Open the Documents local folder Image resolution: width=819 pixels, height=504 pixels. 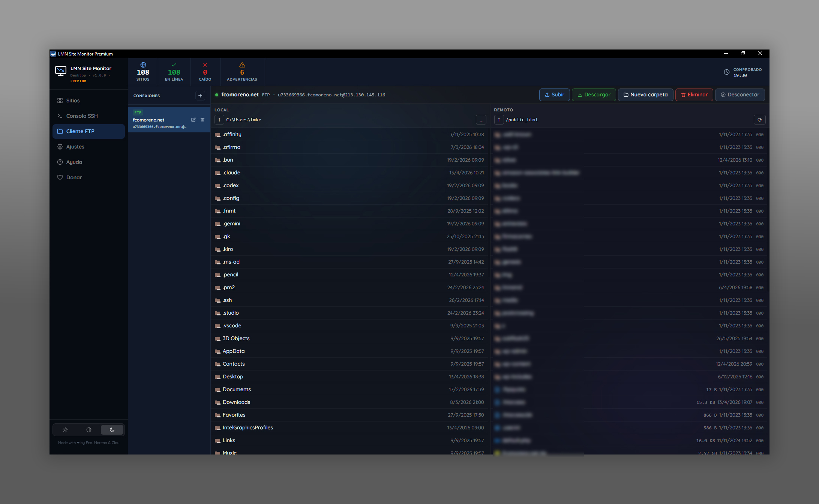pyautogui.click(x=237, y=389)
